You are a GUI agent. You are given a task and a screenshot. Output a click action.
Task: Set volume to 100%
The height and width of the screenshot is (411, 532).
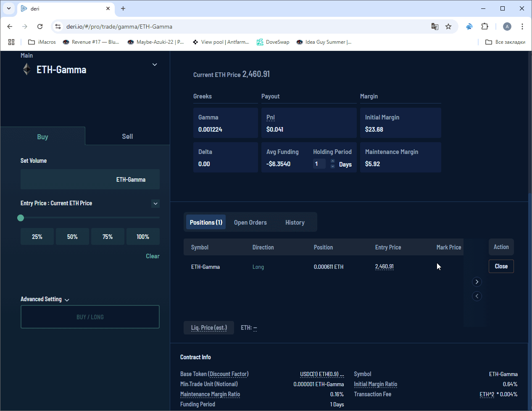(143, 236)
